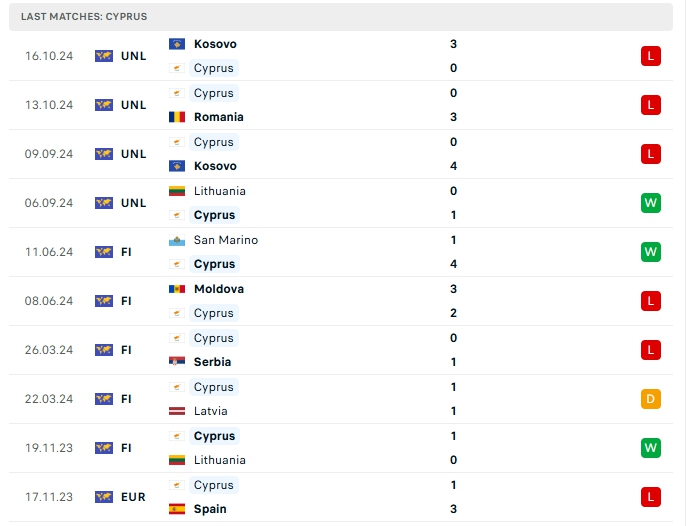Open the Moldova team link

218,289
